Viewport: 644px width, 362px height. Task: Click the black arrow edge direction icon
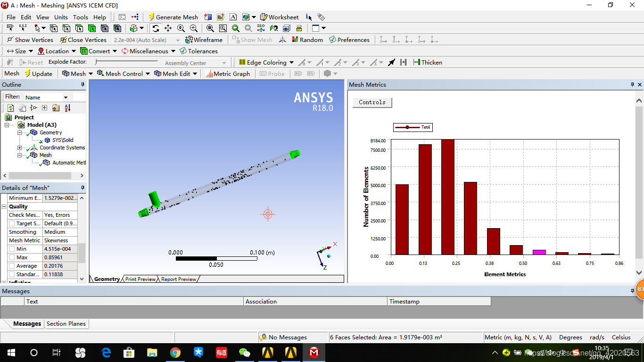(x=391, y=62)
